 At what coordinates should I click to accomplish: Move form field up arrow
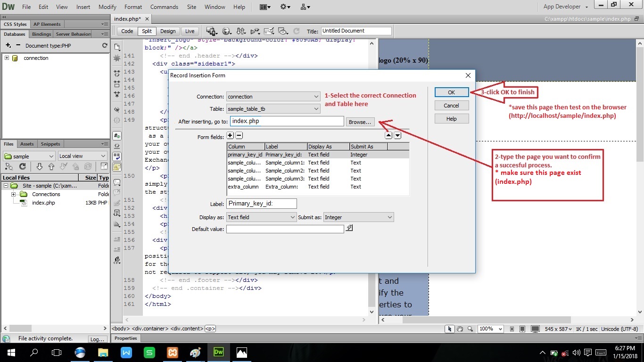point(388,136)
